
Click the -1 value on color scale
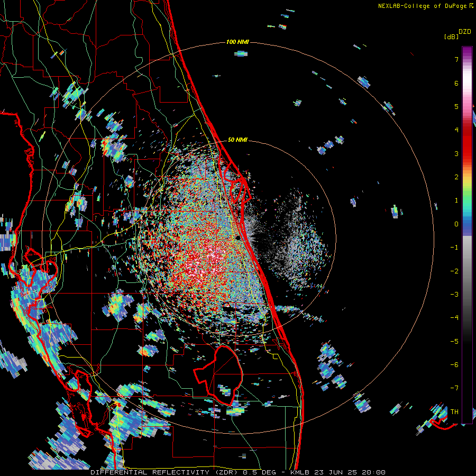[454, 248]
